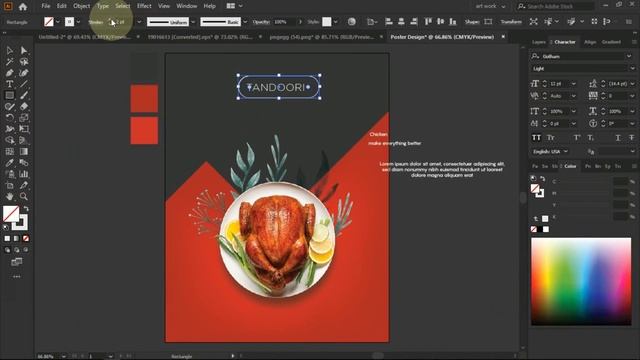Select the Width tool
640x360 pixels.
click(x=9, y=129)
